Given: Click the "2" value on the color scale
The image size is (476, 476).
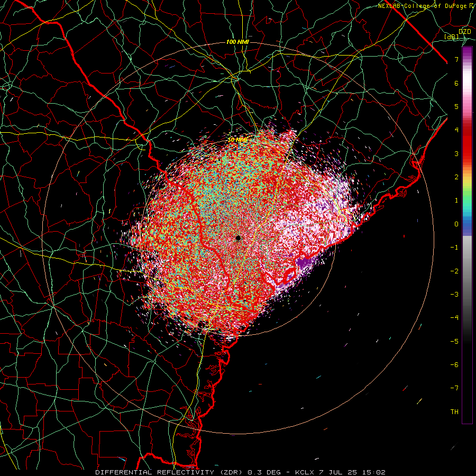Looking at the screenshot, I should pyautogui.click(x=456, y=177).
